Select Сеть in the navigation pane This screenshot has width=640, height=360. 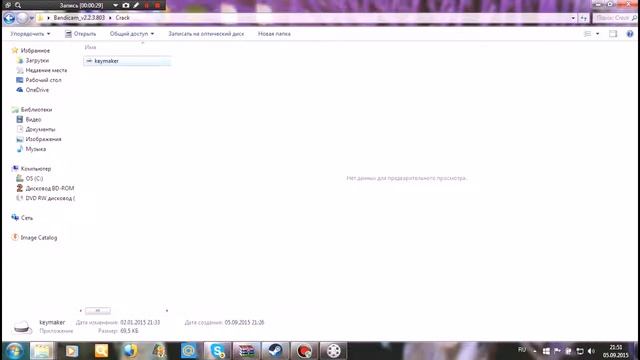[27, 218]
